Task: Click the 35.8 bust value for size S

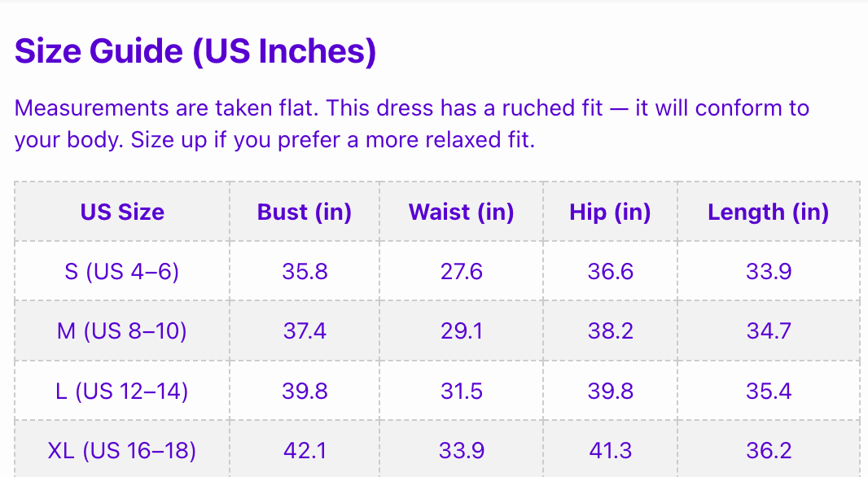Action: pos(305,271)
